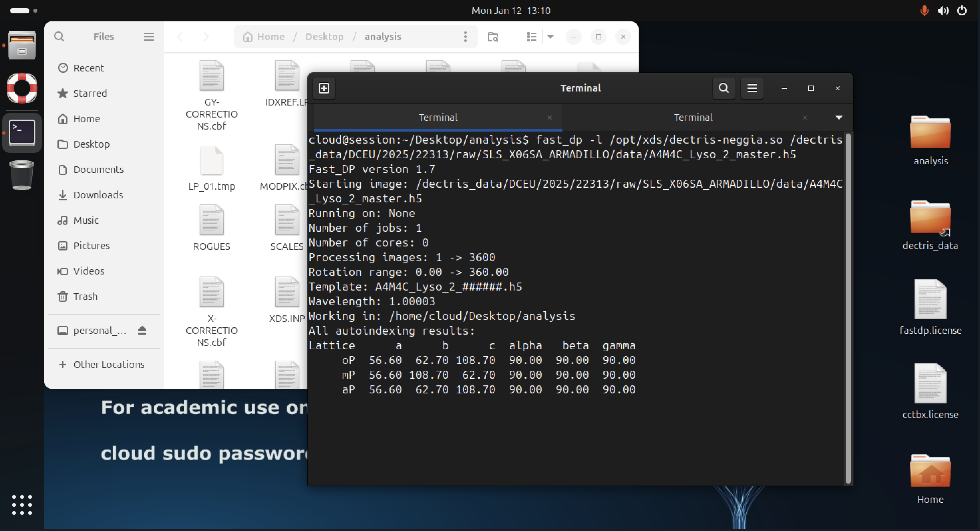Image resolution: width=980 pixels, height=531 pixels.
Task: Click the search-in-folder icon
Action: pos(493,37)
